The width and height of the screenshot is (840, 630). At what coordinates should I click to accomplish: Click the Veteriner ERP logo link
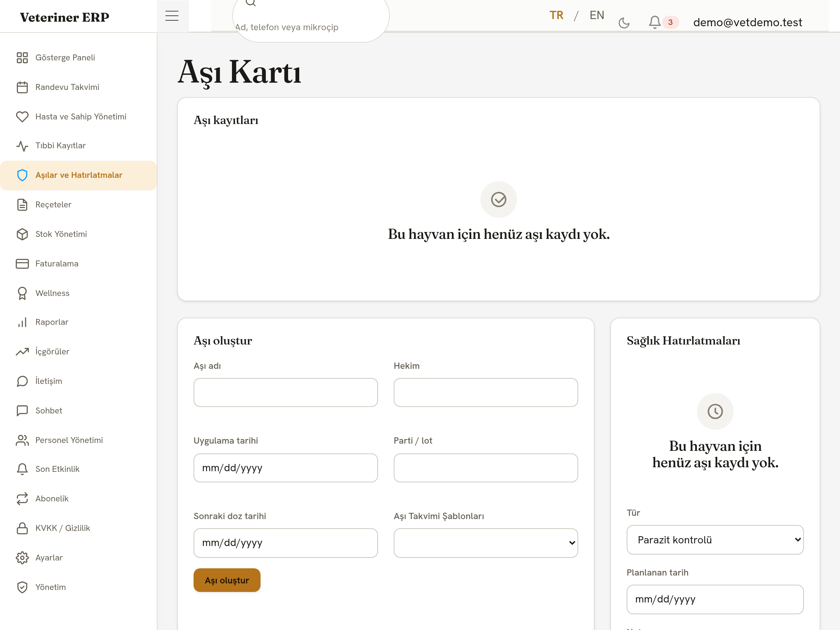click(x=65, y=17)
